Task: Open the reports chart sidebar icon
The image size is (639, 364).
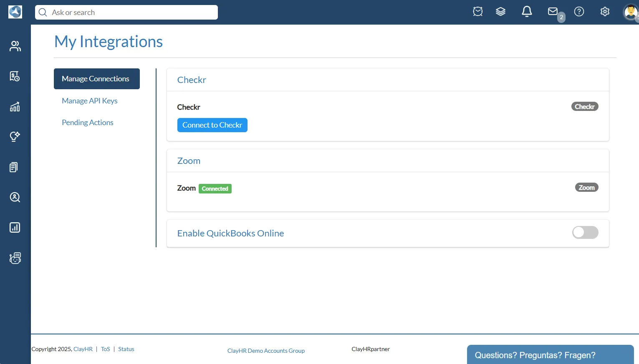Action: [15, 227]
